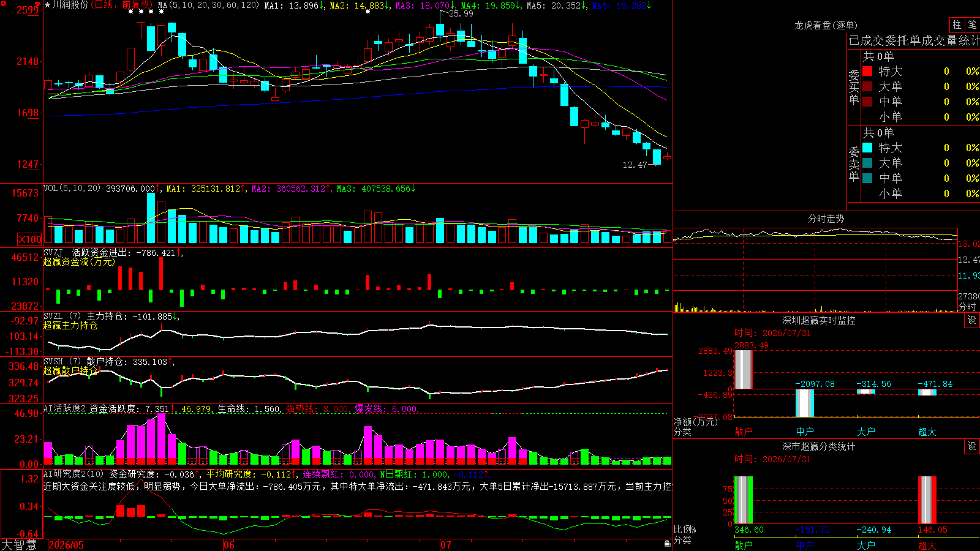Click the star icon beside 川润股份

pos(48,5)
